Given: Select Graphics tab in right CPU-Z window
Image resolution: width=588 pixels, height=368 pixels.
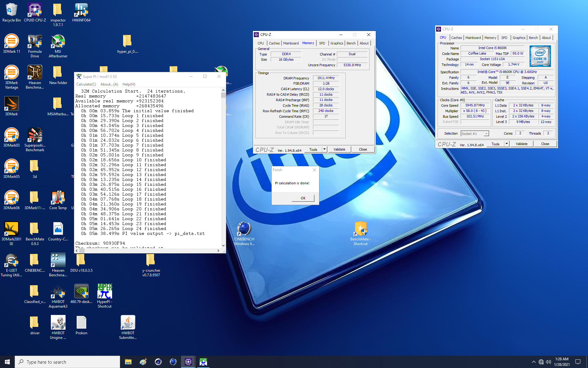Looking at the screenshot, I should point(519,38).
